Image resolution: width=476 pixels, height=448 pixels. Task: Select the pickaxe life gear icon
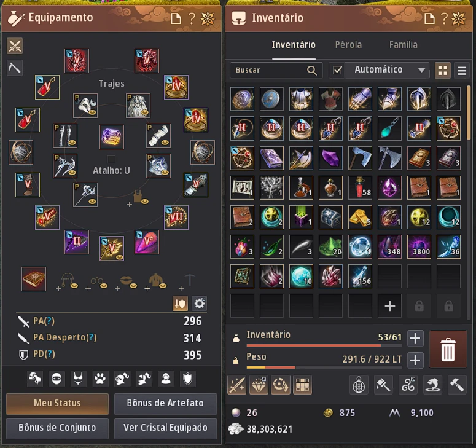[x=15, y=68]
